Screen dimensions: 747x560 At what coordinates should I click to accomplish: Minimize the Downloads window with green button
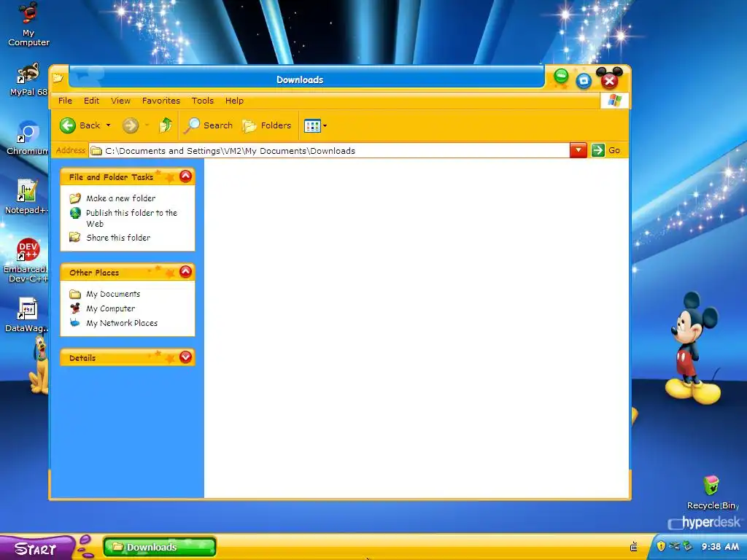point(561,76)
